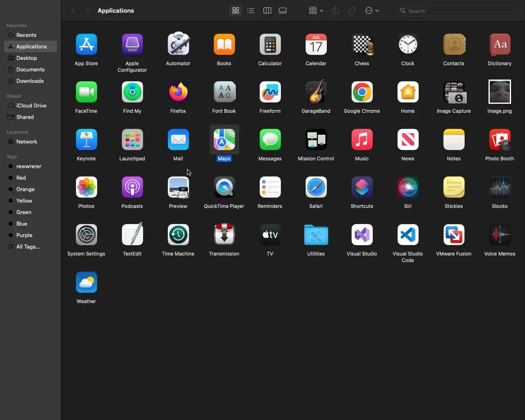Select the Weather app icon
The height and width of the screenshot is (420, 525).
point(86,282)
